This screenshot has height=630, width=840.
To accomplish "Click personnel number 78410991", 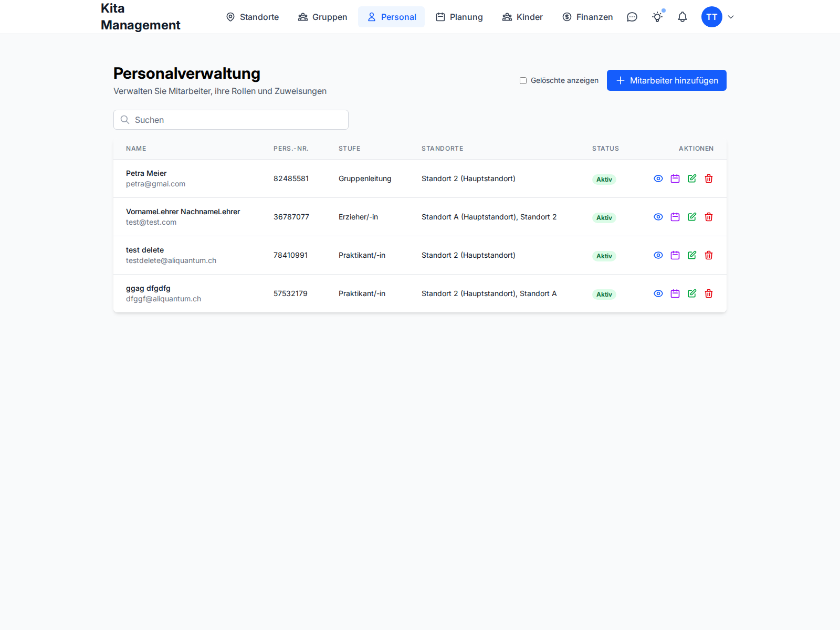I will tap(291, 255).
